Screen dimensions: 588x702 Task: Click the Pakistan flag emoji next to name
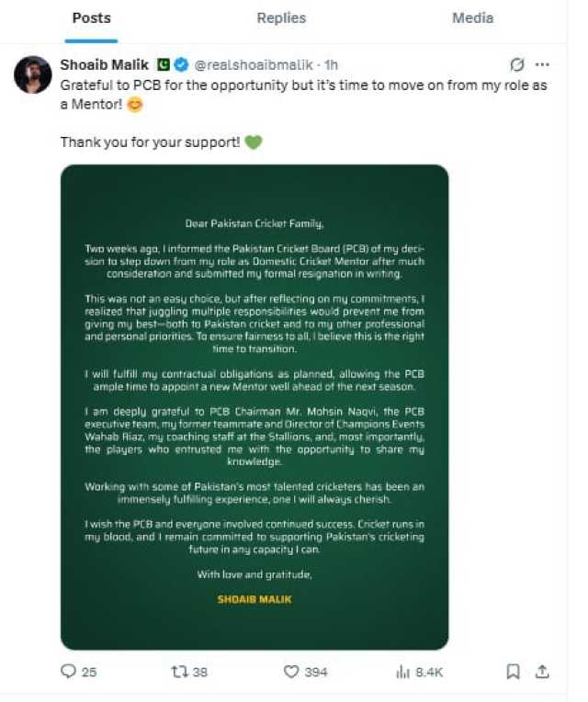pyautogui.click(x=163, y=65)
